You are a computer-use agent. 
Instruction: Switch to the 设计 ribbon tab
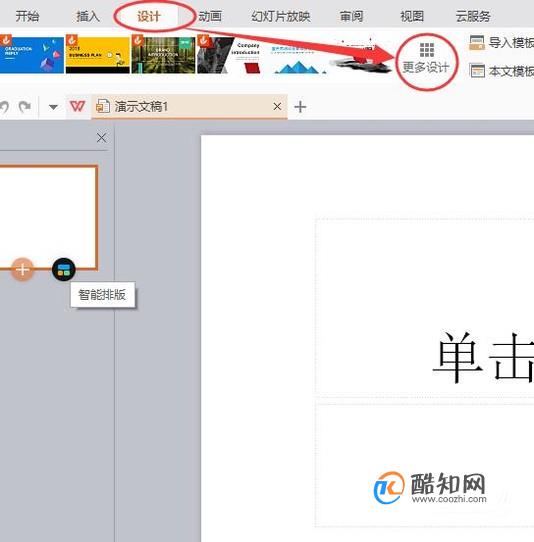point(149,16)
